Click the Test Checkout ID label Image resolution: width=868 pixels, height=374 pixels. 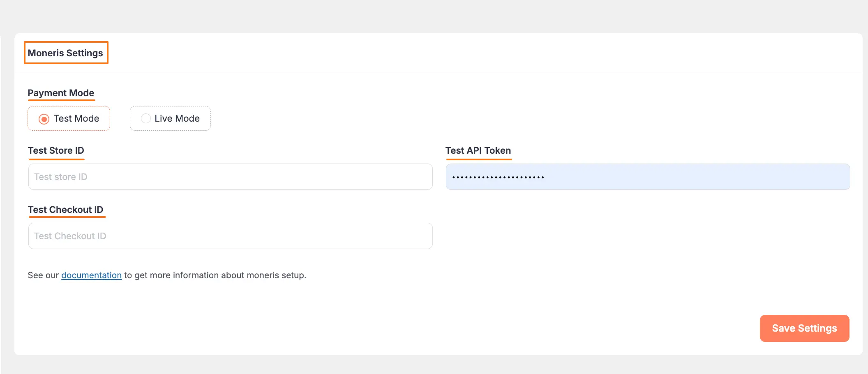(66, 209)
